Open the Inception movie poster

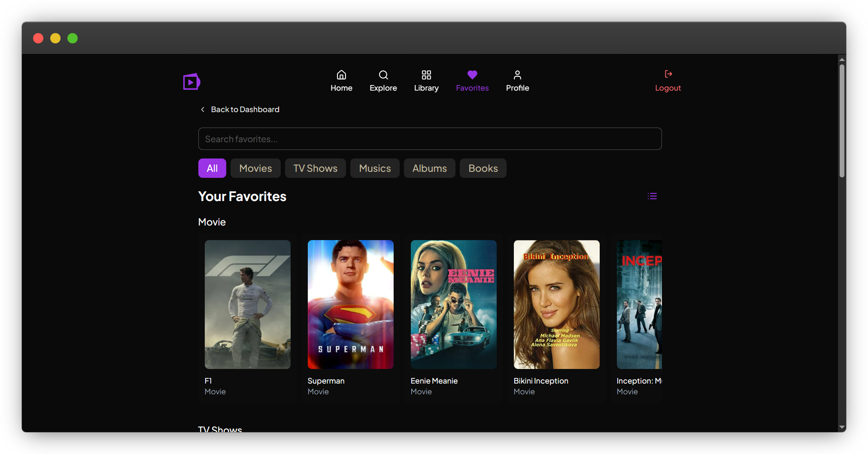[639, 305]
